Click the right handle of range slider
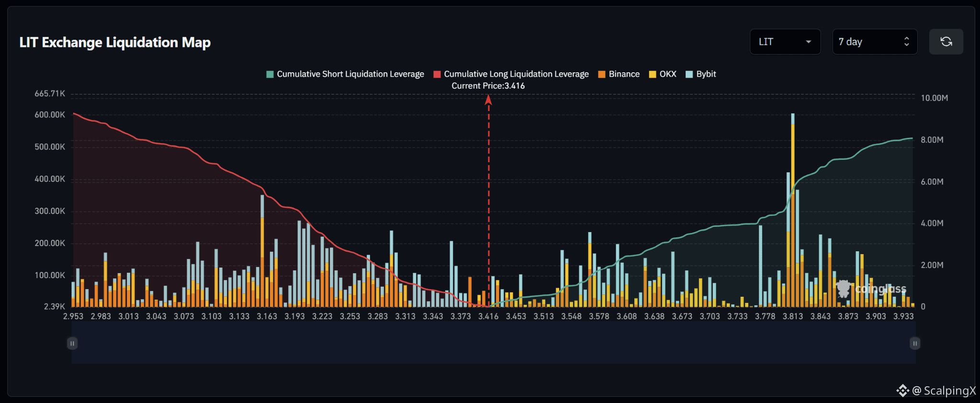This screenshot has height=403, width=980. click(915, 343)
